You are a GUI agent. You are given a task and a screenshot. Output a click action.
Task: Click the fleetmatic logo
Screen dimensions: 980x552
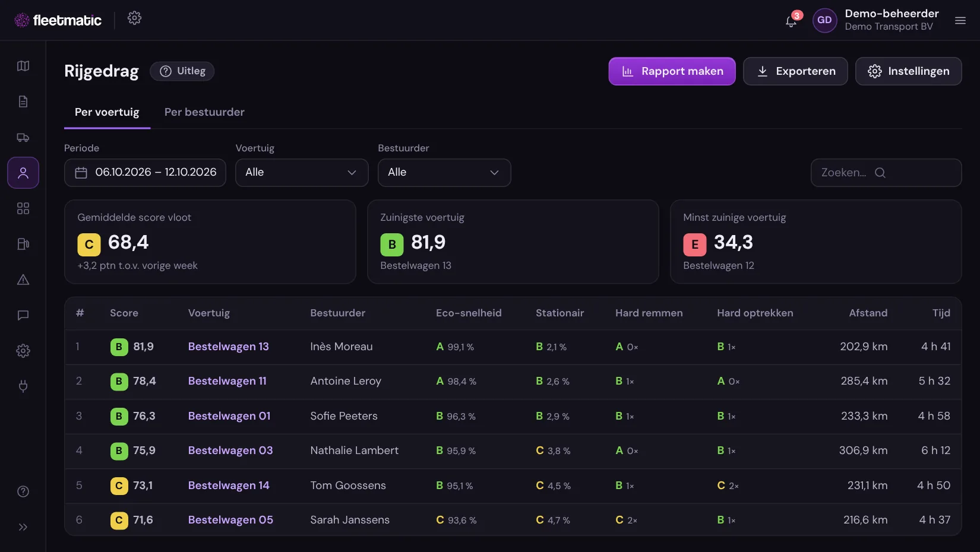(58, 20)
